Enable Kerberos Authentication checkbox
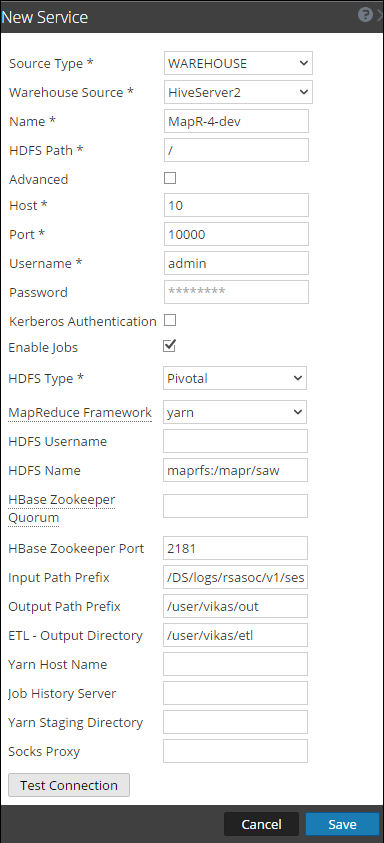384x843 pixels. point(170,320)
